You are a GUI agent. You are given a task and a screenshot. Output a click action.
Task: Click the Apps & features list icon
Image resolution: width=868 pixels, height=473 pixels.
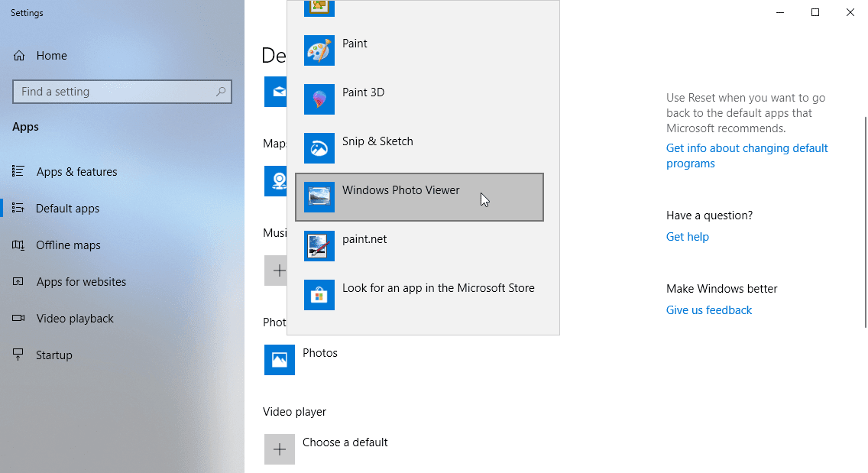(x=18, y=171)
